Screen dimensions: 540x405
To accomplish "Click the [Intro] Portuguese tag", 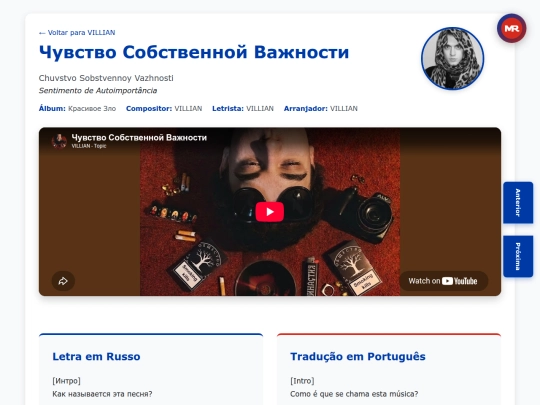I will pos(302,381).
